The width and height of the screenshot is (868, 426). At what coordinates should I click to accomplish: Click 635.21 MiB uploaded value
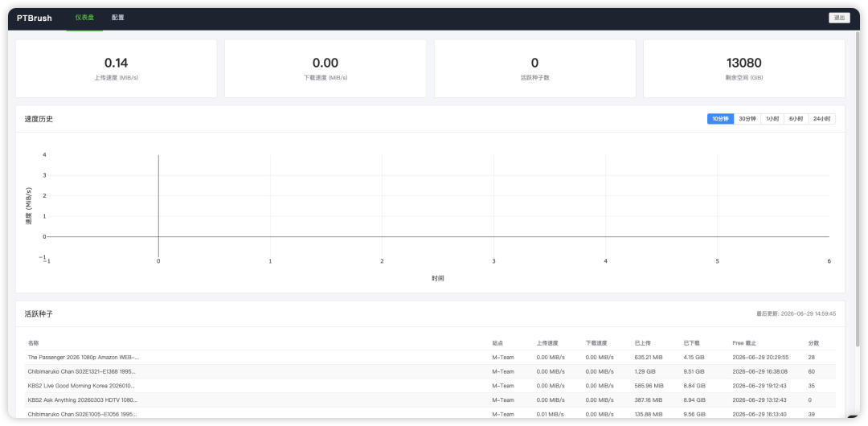click(649, 358)
